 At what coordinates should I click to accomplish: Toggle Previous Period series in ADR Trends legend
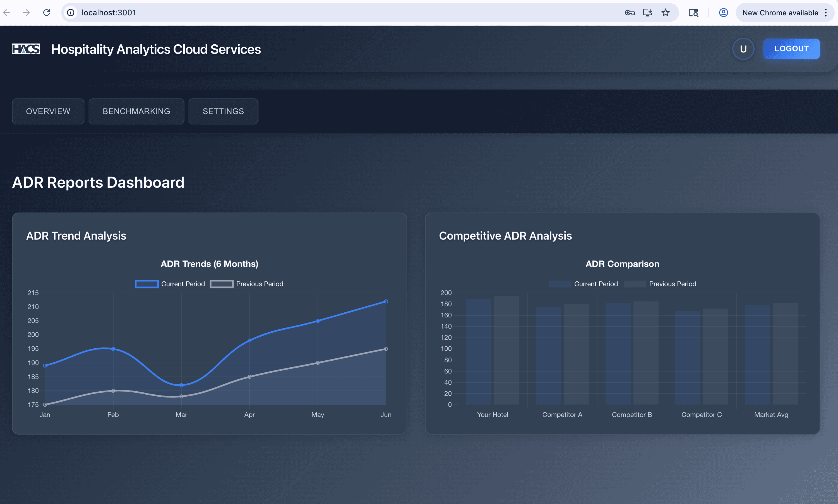pos(246,284)
